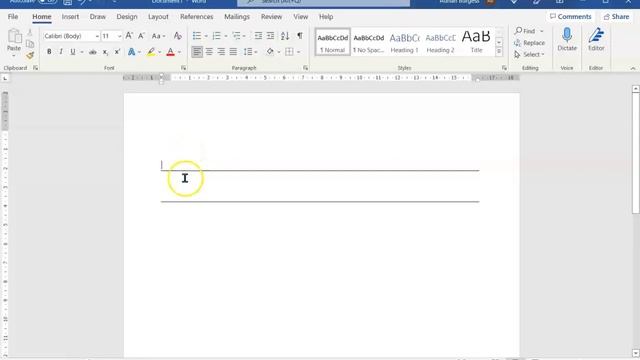Toggle Show/Hide paragraph marks
This screenshot has width=640, height=360.
(x=300, y=36)
